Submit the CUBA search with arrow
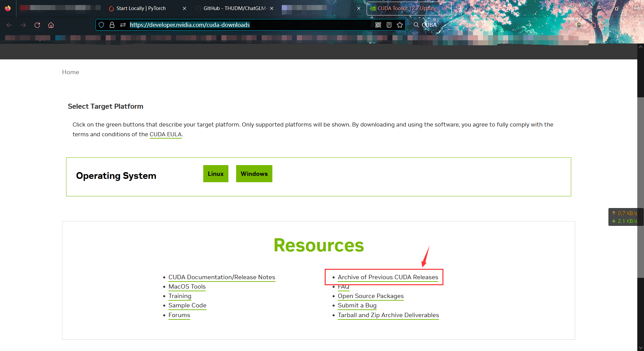Screen dimensions: 644x351 [529, 25]
